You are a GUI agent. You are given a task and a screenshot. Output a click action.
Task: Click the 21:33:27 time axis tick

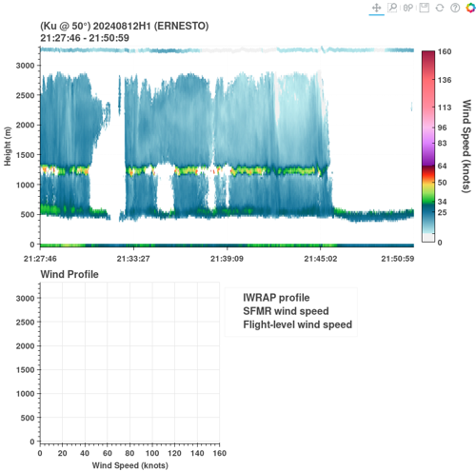[133, 259]
